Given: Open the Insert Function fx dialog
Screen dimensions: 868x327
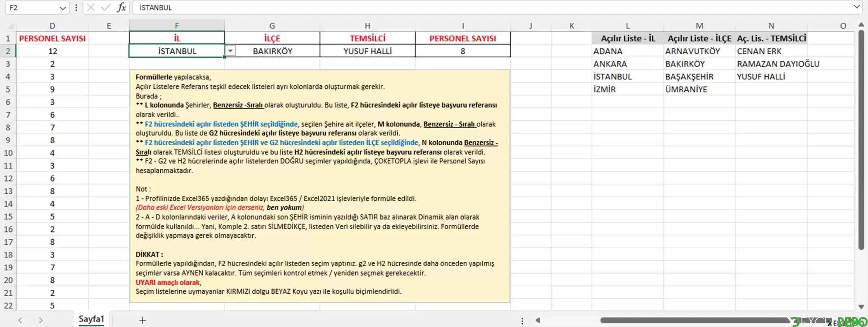Looking at the screenshot, I should pos(121,7).
